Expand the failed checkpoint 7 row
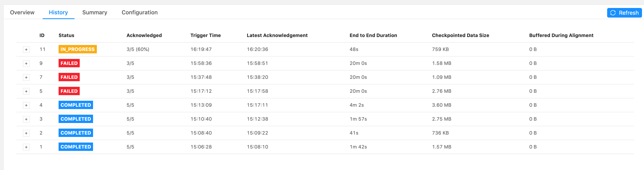 pos(26,77)
